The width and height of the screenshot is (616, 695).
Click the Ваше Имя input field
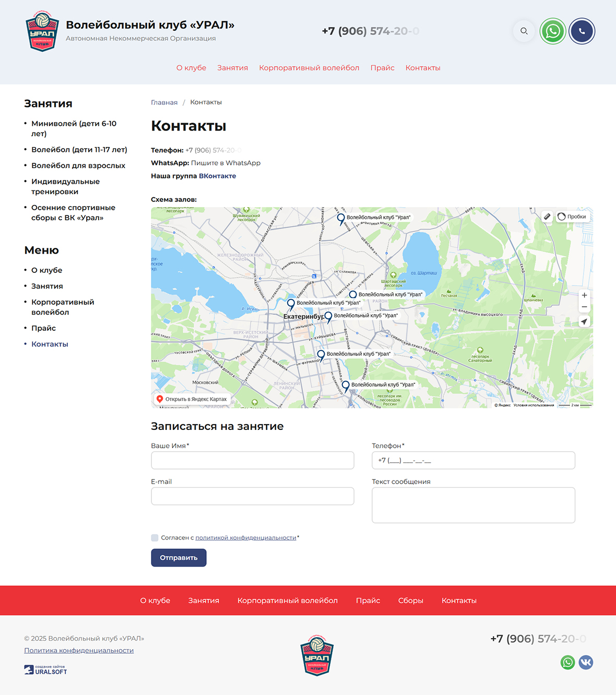[253, 461]
